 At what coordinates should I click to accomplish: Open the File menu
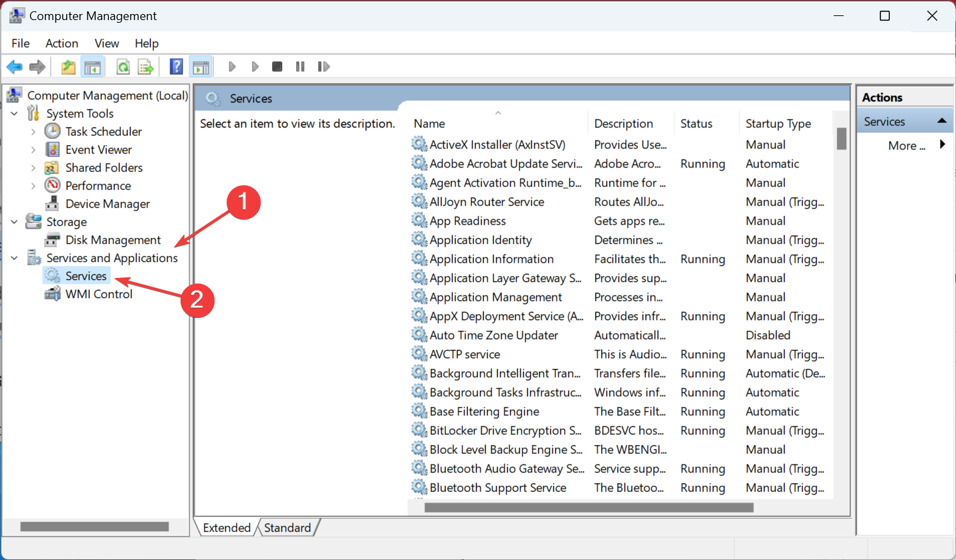(x=21, y=43)
